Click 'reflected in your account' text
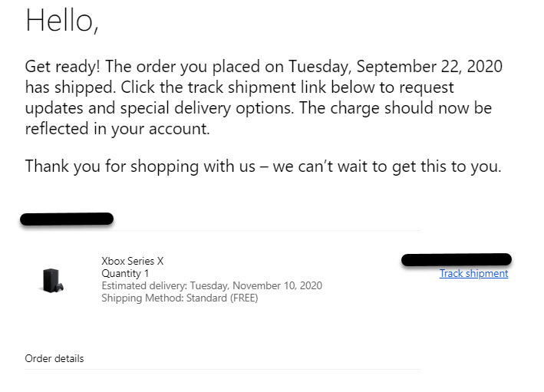This screenshot has width=544, height=392. (x=117, y=129)
